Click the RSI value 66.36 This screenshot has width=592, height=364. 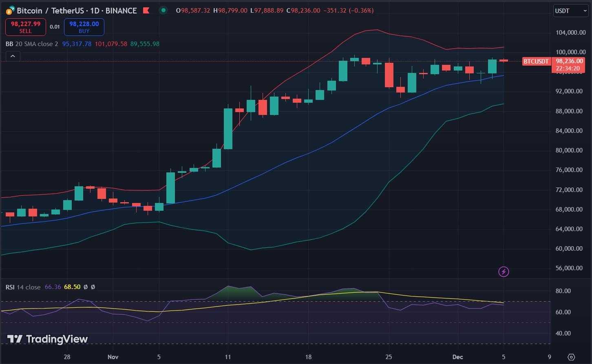tap(53, 287)
